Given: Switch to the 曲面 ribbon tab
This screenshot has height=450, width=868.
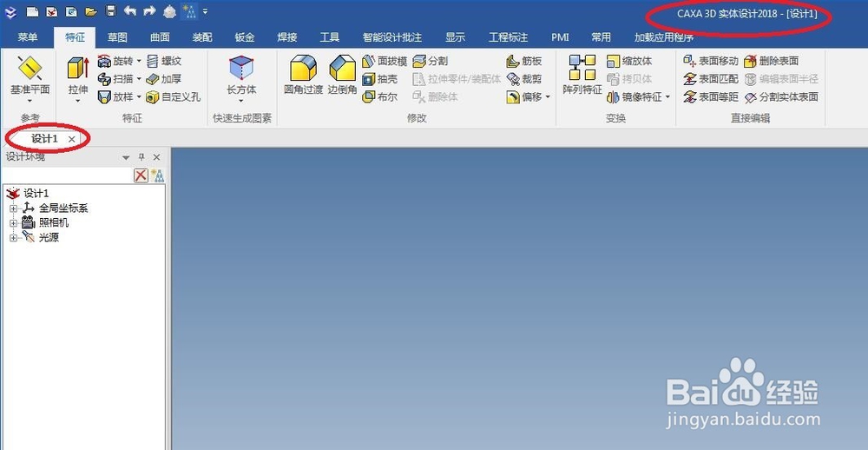Looking at the screenshot, I should 160,37.
